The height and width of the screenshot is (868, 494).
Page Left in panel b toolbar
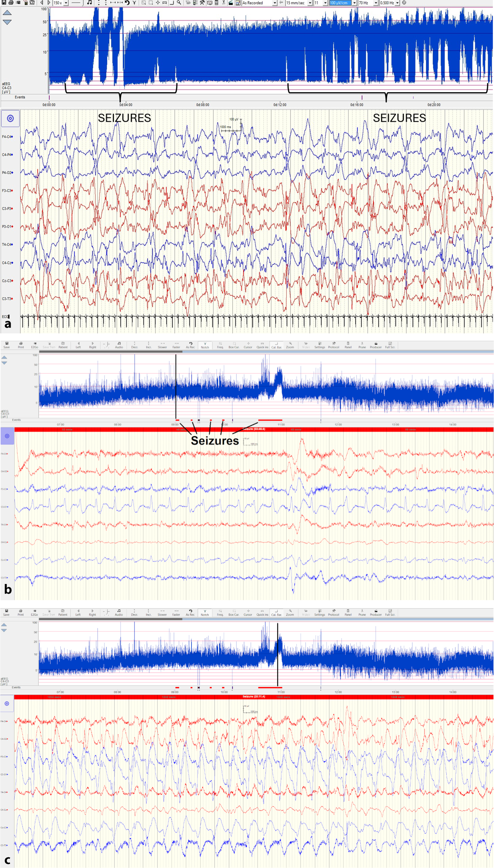pos(78,345)
